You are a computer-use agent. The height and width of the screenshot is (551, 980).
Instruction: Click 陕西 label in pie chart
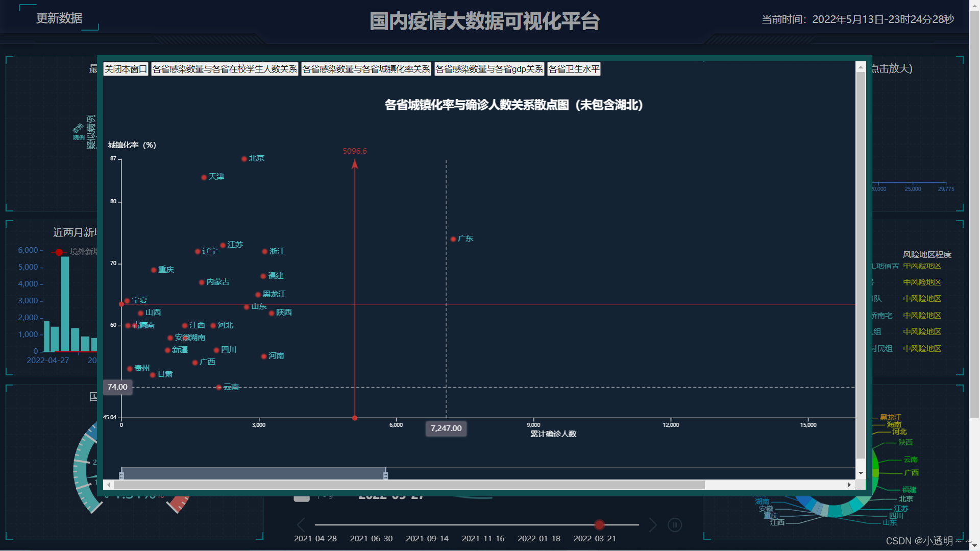point(905,443)
